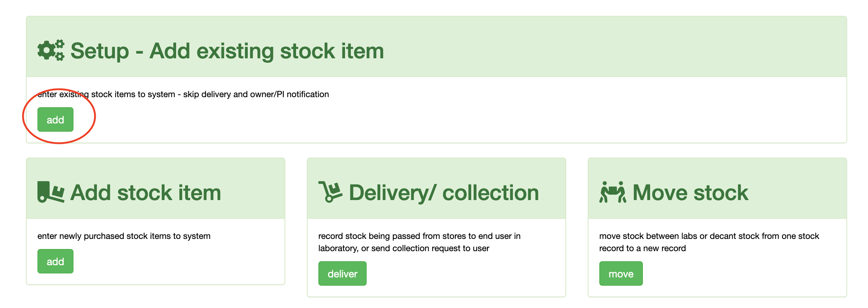
Task: Click the Move stock heading text
Action: 690,192
